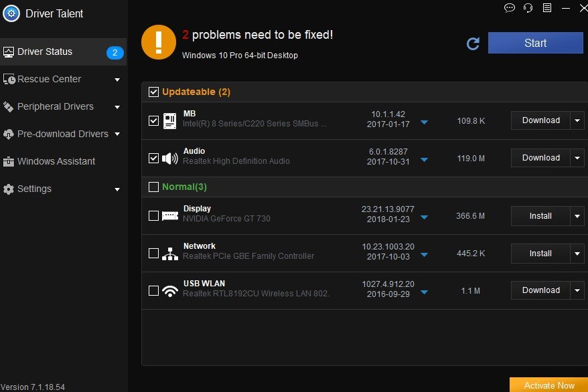The height and width of the screenshot is (392, 588).
Task: Expand the Peripheral Drivers submenu arrow
Action: click(117, 107)
